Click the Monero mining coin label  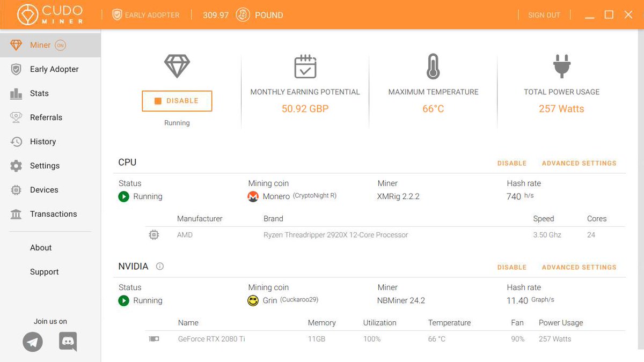coord(276,197)
